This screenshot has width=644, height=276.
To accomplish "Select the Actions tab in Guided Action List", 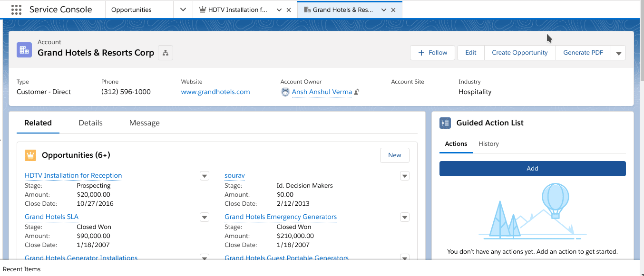I will point(456,144).
